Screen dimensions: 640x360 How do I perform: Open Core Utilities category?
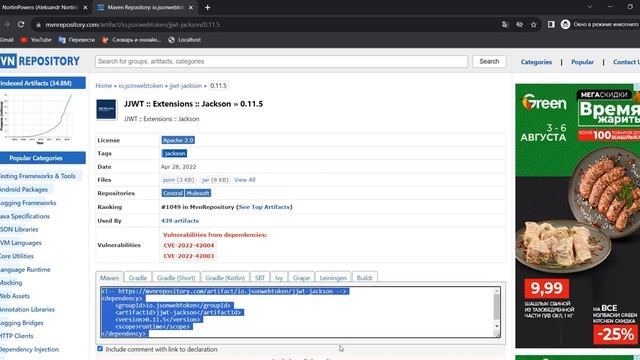17,256
